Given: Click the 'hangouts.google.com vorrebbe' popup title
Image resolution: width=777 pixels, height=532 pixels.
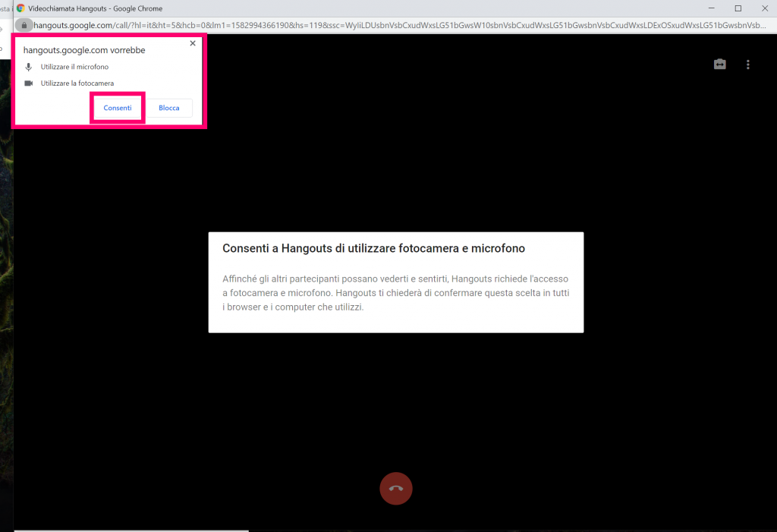Looking at the screenshot, I should (84, 50).
